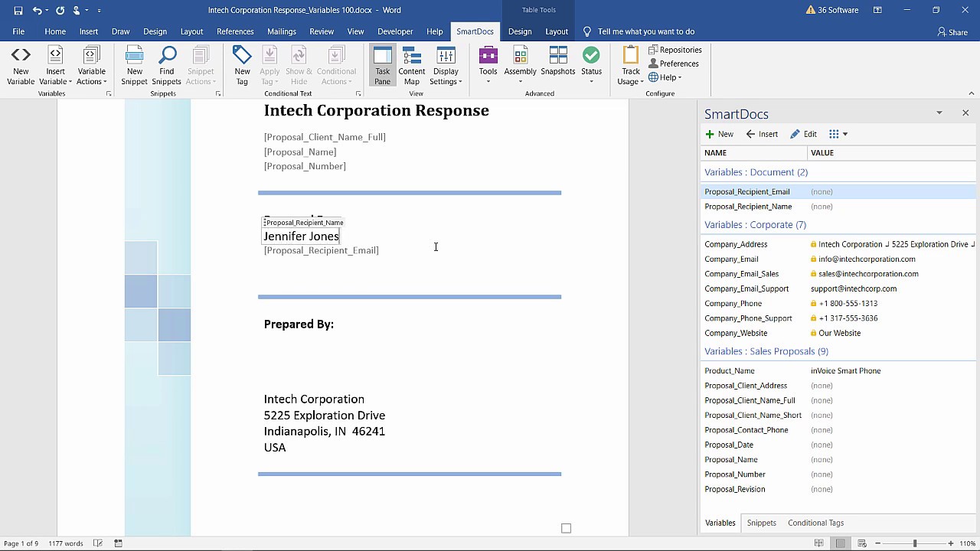This screenshot has height=551, width=980.
Task: Save document with Quick Access icon
Action: (18, 10)
